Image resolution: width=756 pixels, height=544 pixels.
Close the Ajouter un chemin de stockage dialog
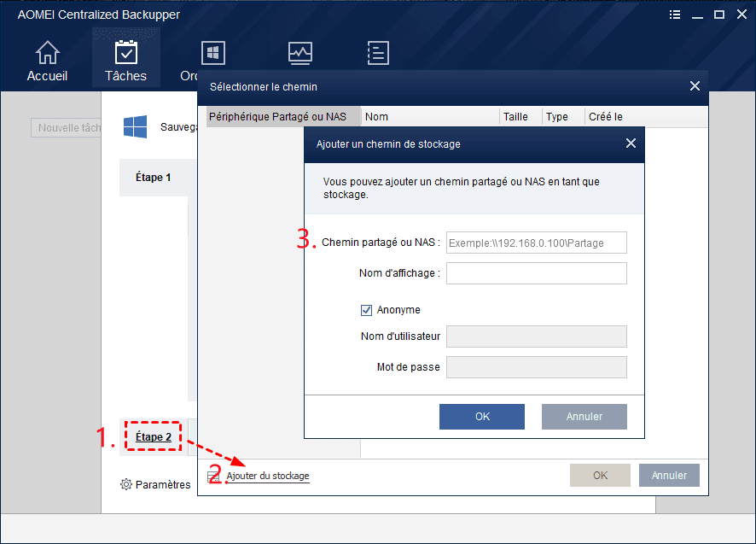tap(631, 143)
